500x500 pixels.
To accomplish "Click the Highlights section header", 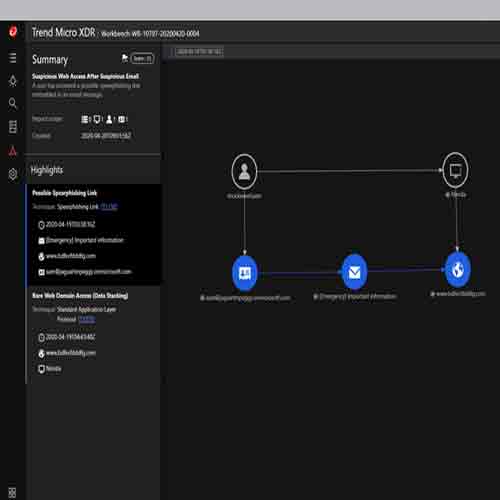I will coord(47,170).
